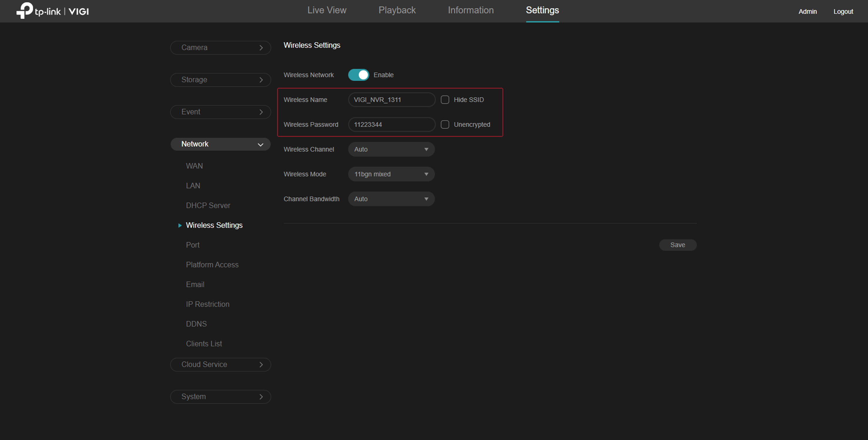Go to DDNS settings
Image resolution: width=868 pixels, height=440 pixels.
click(196, 324)
